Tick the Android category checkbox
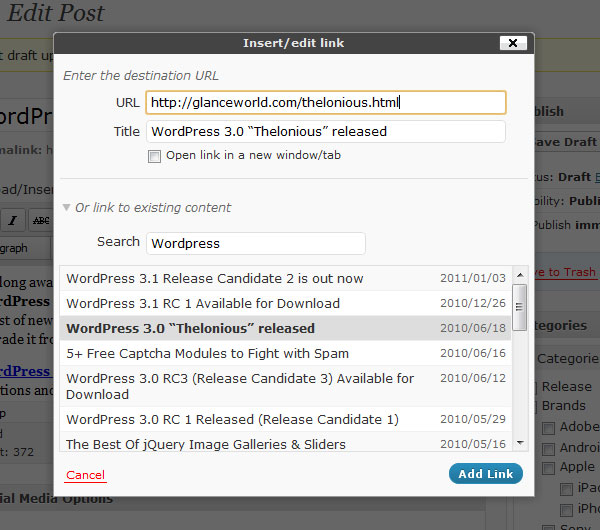 tap(548, 449)
